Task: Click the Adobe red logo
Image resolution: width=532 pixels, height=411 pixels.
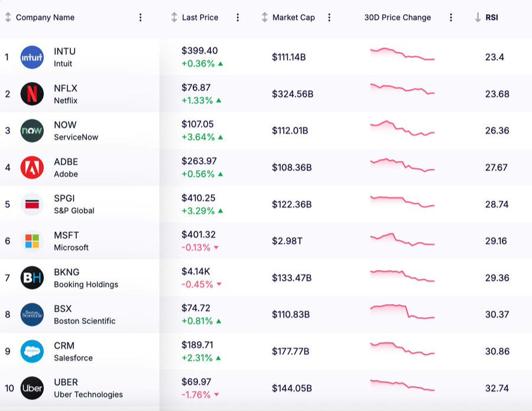Action: (32, 167)
